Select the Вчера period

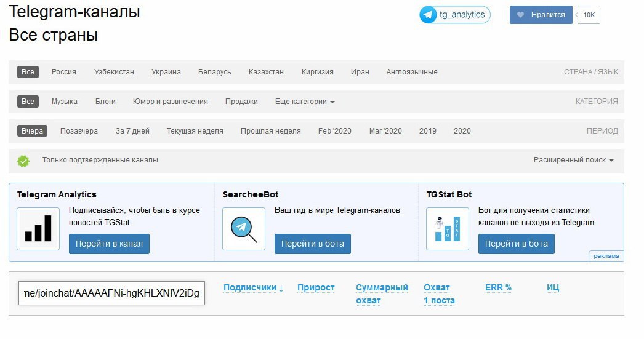click(32, 131)
